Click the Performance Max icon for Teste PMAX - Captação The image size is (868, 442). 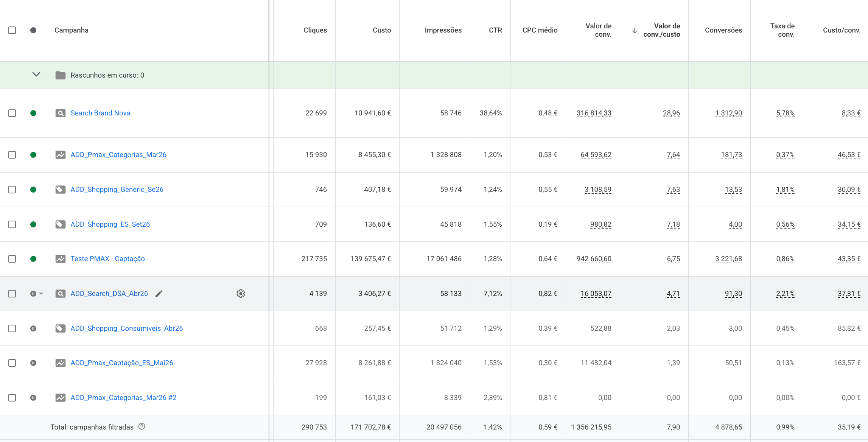pyautogui.click(x=61, y=259)
